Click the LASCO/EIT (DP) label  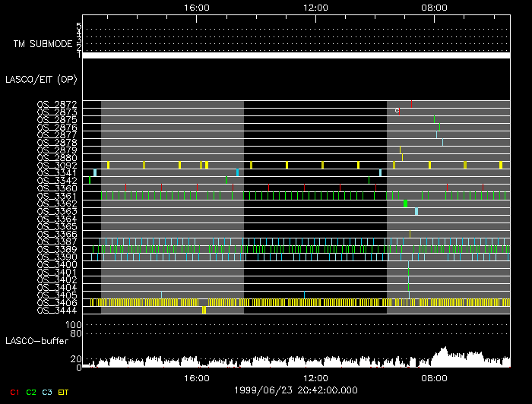(x=41, y=79)
